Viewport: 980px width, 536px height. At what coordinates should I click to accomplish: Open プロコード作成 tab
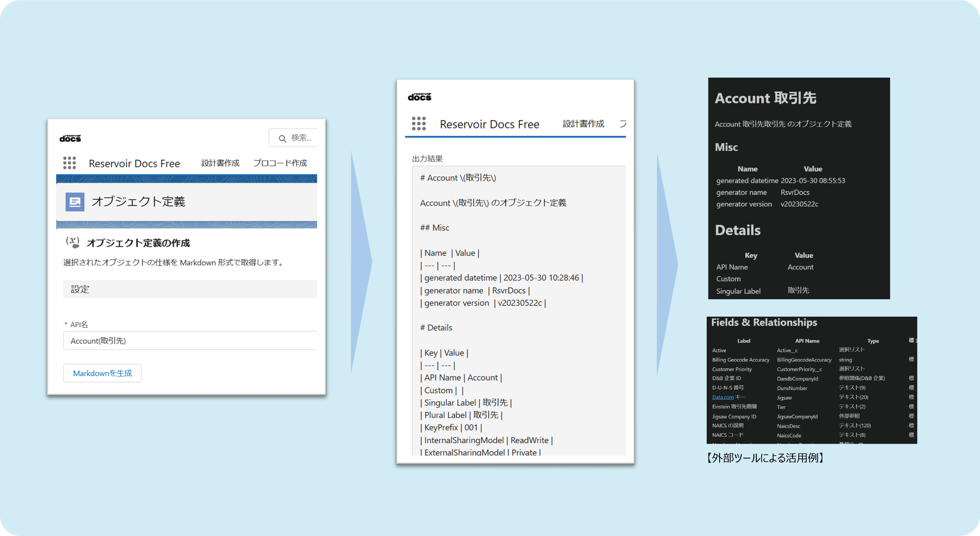pyautogui.click(x=280, y=163)
